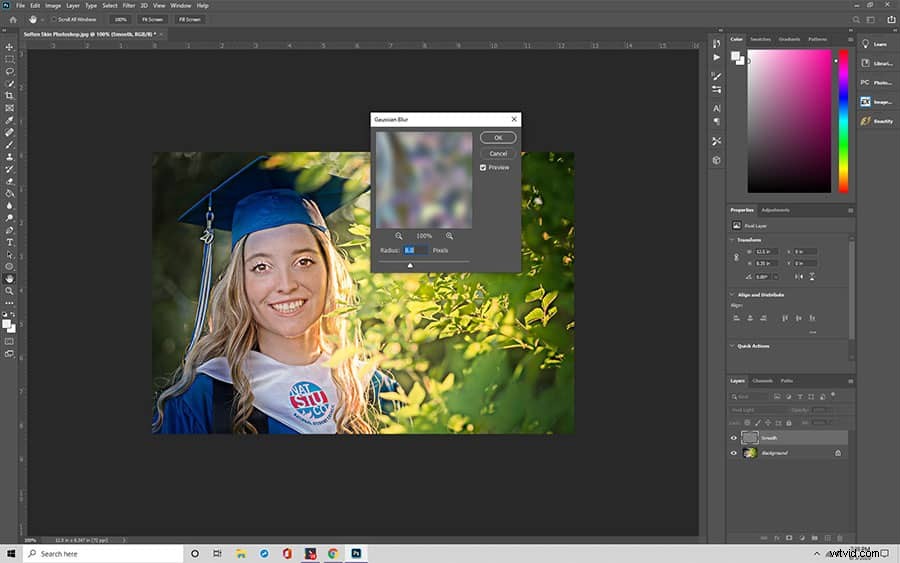
Task: Click Cancel in Gaussian Blur dialog
Action: point(498,154)
